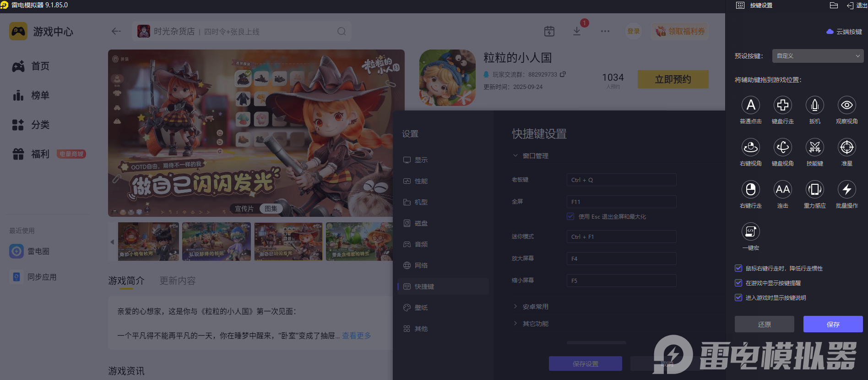This screenshot has width=868, height=380.
Task: Open the 预设按键 自定义 dropdown
Action: pos(818,56)
